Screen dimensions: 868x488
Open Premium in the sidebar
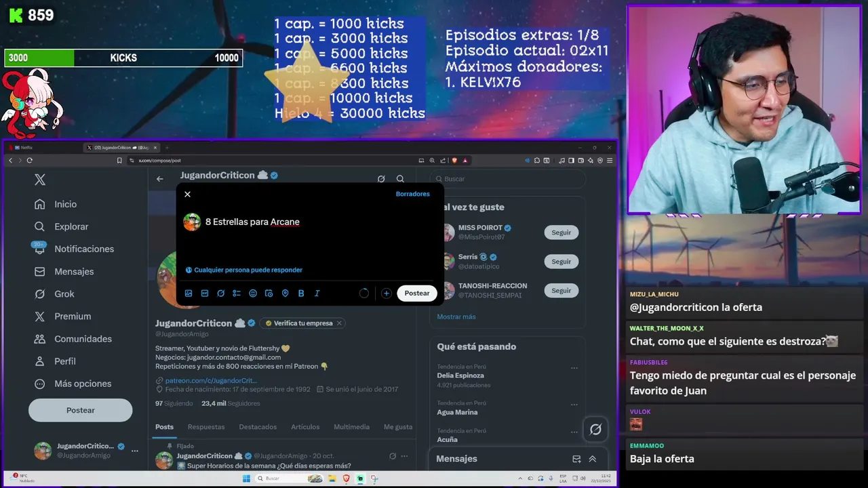coord(63,316)
